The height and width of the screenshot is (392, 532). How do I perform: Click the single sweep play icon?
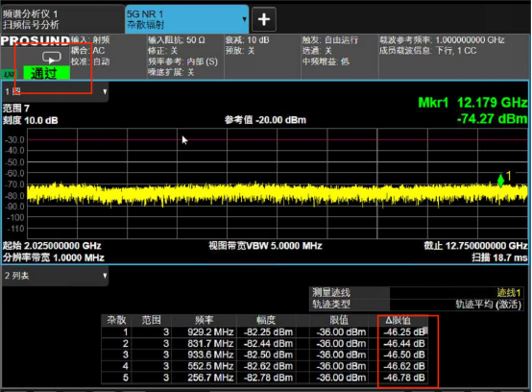pyautogui.click(x=52, y=58)
